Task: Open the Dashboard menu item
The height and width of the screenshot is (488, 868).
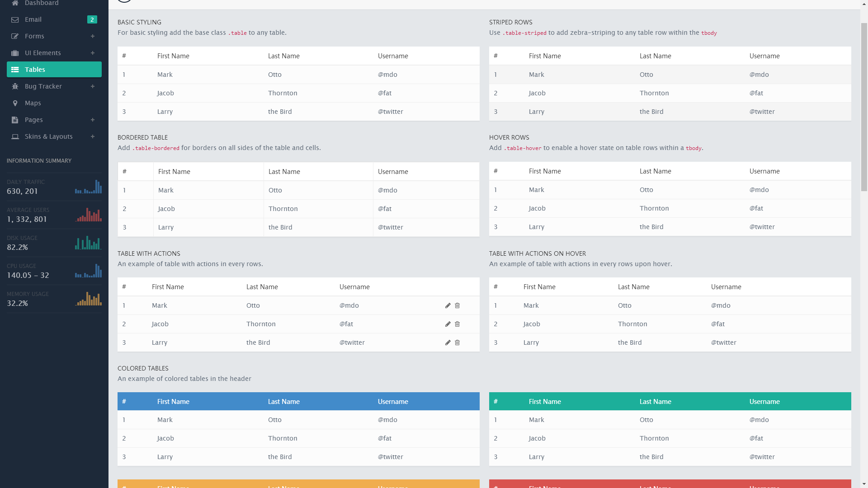Action: [x=54, y=3]
